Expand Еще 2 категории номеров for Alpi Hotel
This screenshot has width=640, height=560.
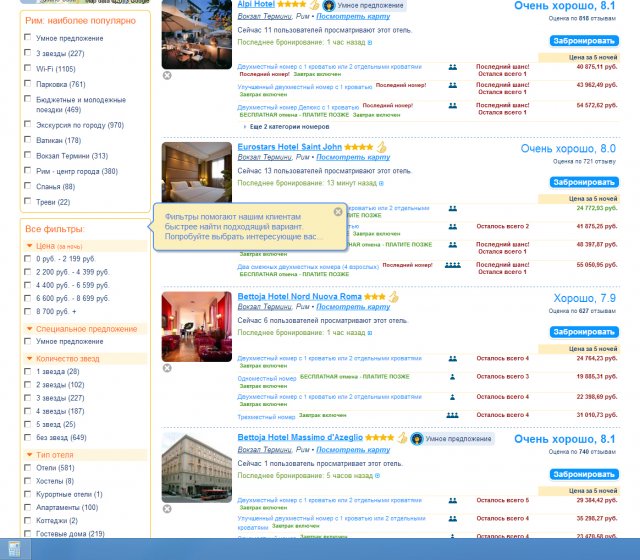(287, 127)
